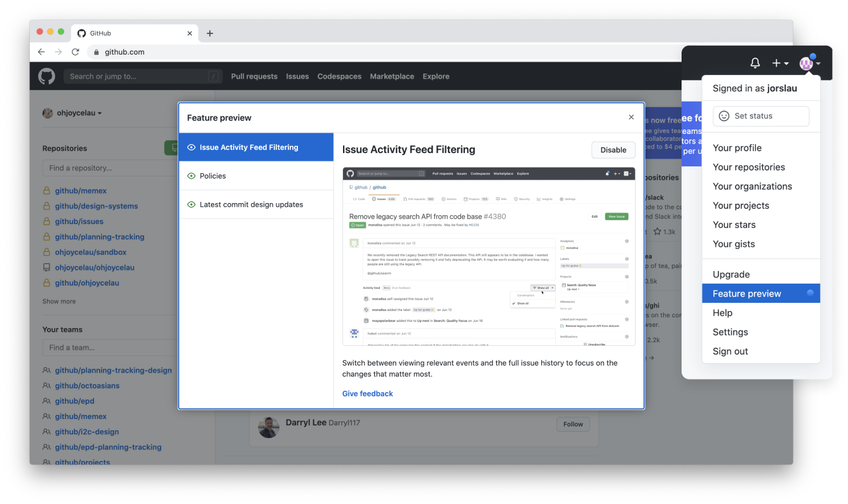This screenshot has height=504, width=848.
Task: Click the feature preview screenshot thumbnail
Action: point(488,256)
